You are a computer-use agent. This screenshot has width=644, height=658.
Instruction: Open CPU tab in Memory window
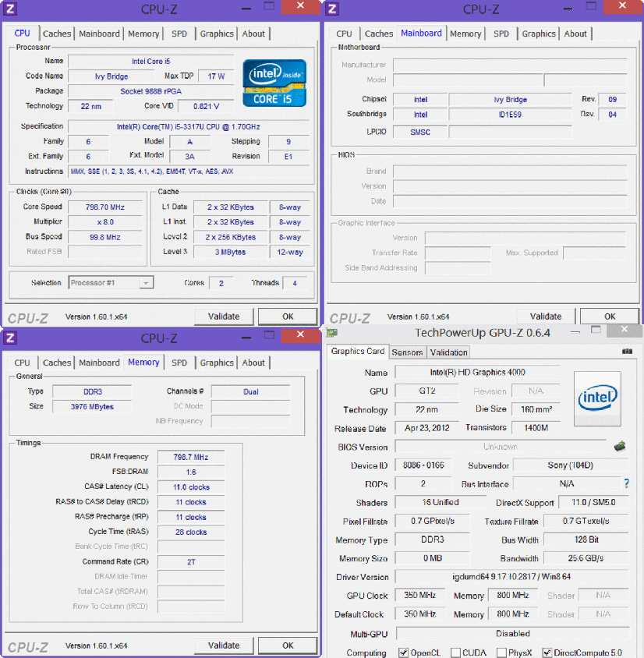click(23, 363)
